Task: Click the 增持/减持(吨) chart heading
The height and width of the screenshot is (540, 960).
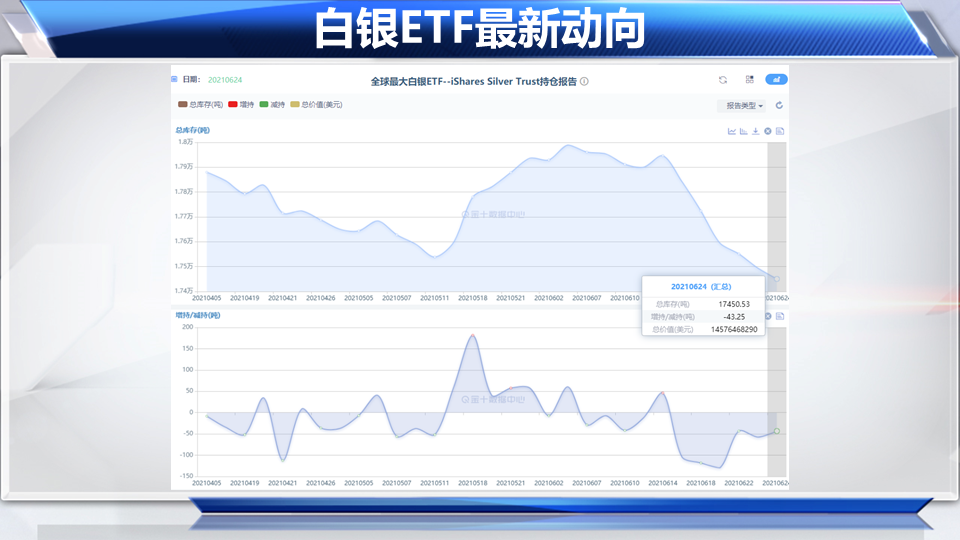Action: point(198,315)
